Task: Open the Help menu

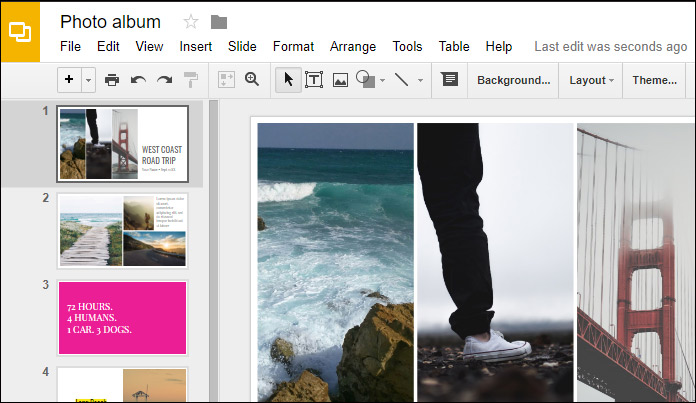Action: tap(499, 47)
